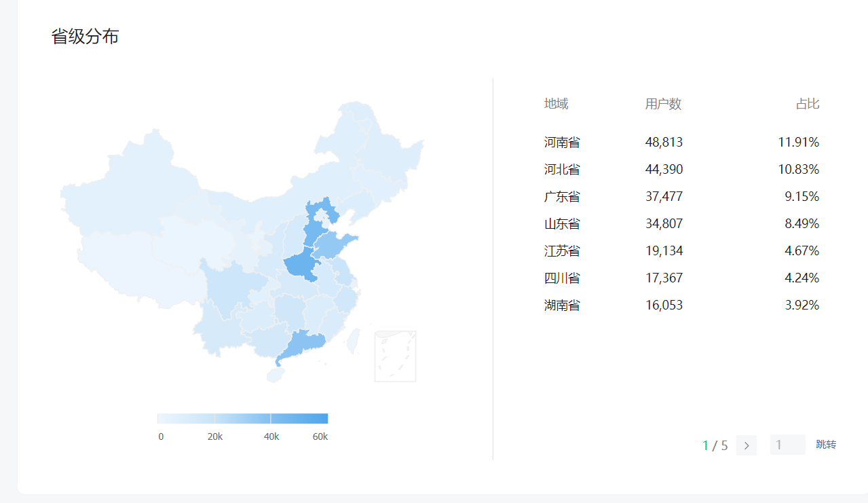Click the 江苏省 user count 19,134
This screenshot has height=503, width=868.
click(x=664, y=251)
